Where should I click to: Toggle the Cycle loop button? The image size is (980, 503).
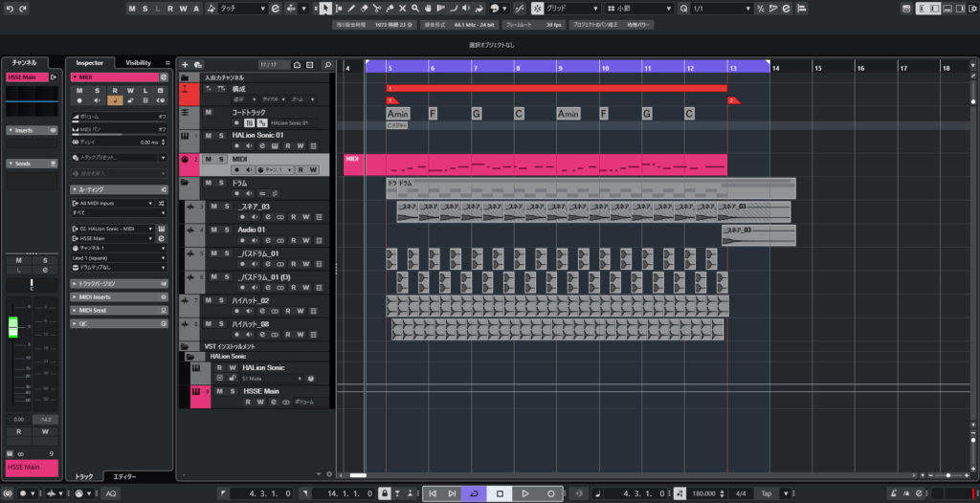click(x=474, y=493)
